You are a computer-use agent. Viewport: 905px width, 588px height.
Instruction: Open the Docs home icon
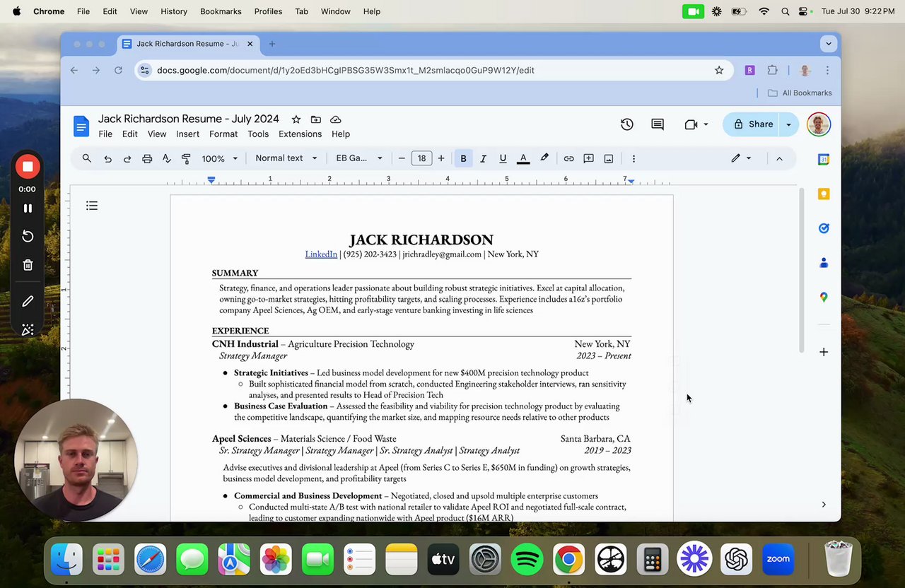pyautogui.click(x=81, y=127)
